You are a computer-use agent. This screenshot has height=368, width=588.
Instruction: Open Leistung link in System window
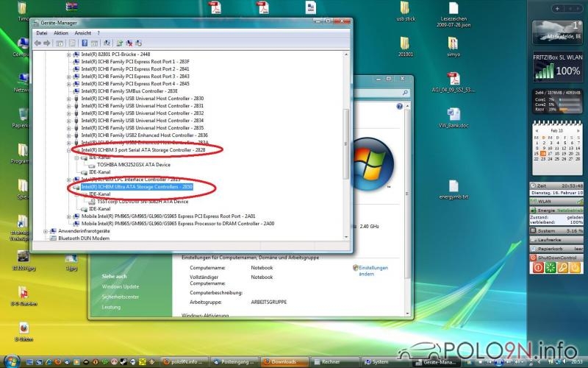(x=112, y=307)
